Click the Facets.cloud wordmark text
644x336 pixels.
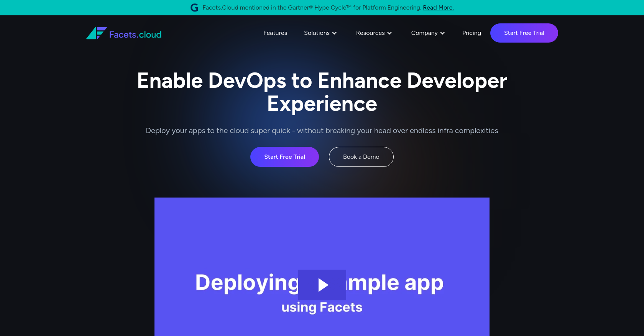(x=135, y=35)
